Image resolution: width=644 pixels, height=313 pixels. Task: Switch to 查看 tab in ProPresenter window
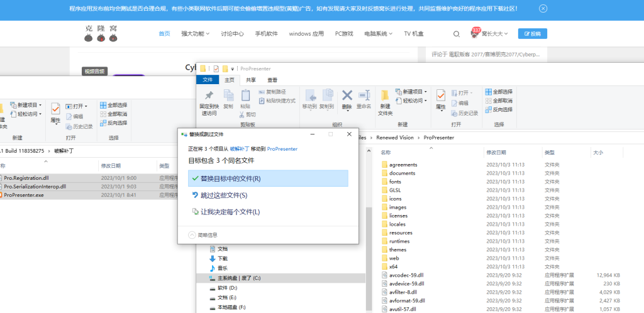[x=272, y=80]
